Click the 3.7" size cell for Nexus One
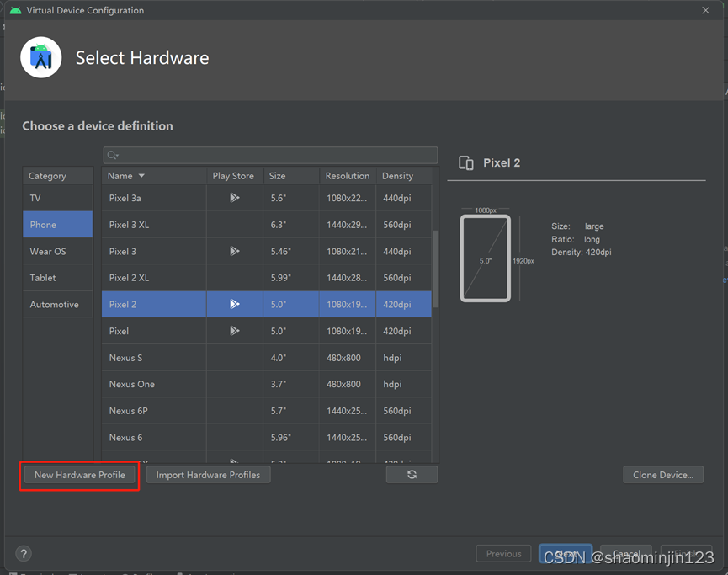 pos(291,384)
